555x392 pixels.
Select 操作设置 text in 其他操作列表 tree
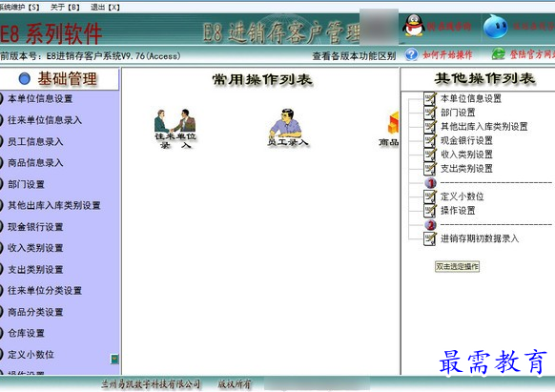[458, 211]
